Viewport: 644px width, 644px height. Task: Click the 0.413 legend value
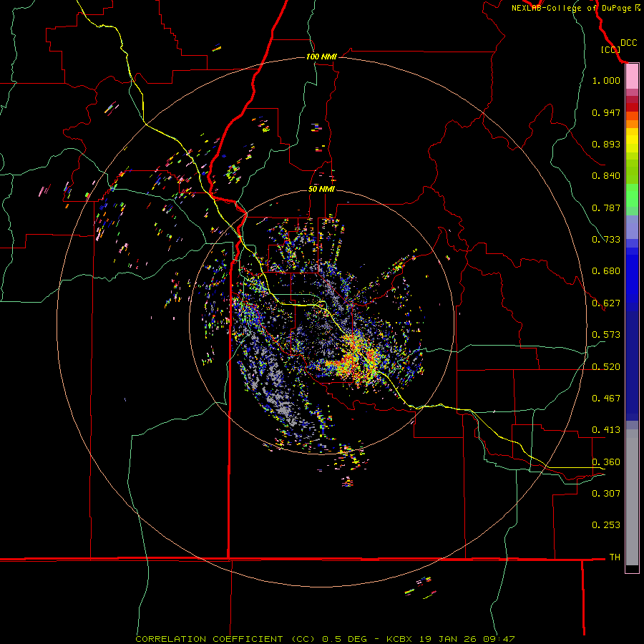pos(606,430)
